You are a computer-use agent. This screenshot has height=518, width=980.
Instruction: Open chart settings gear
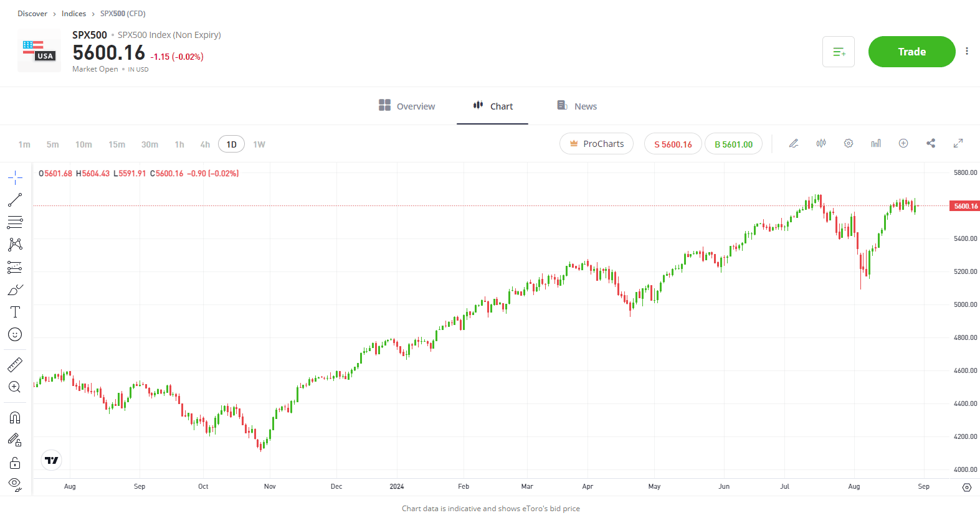pos(849,143)
